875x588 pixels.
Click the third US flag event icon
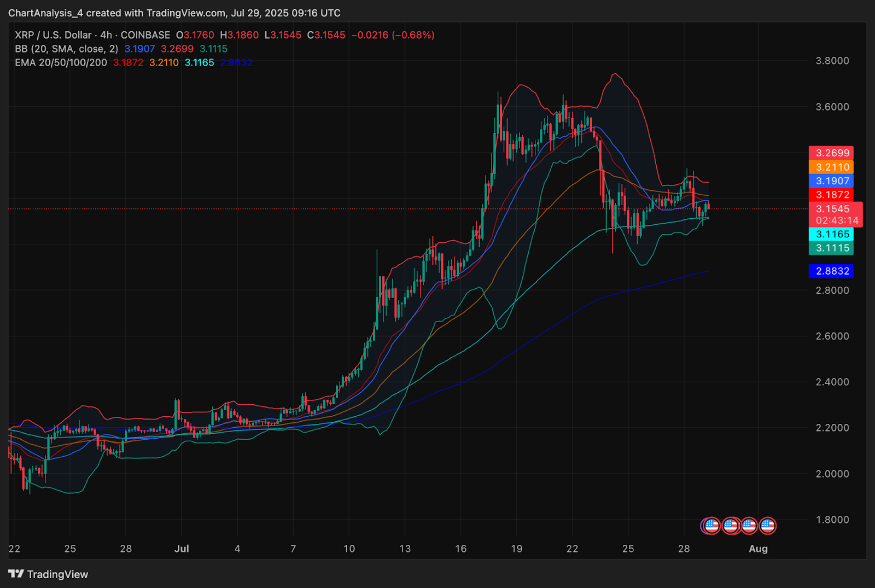coord(749,526)
